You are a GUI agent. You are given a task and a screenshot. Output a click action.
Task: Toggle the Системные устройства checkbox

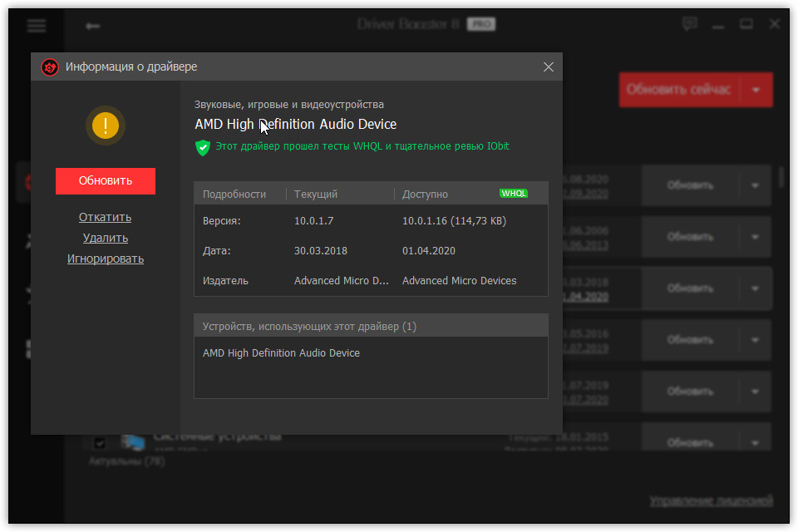[100, 442]
